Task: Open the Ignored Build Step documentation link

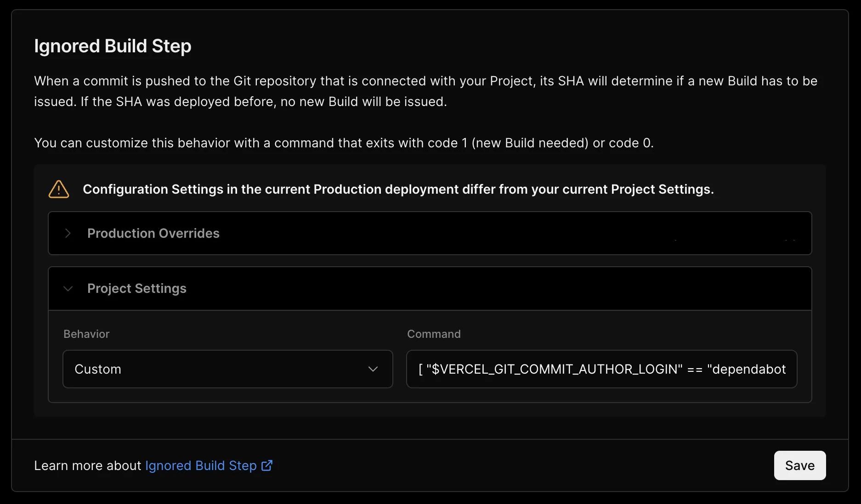Action: pyautogui.click(x=201, y=465)
